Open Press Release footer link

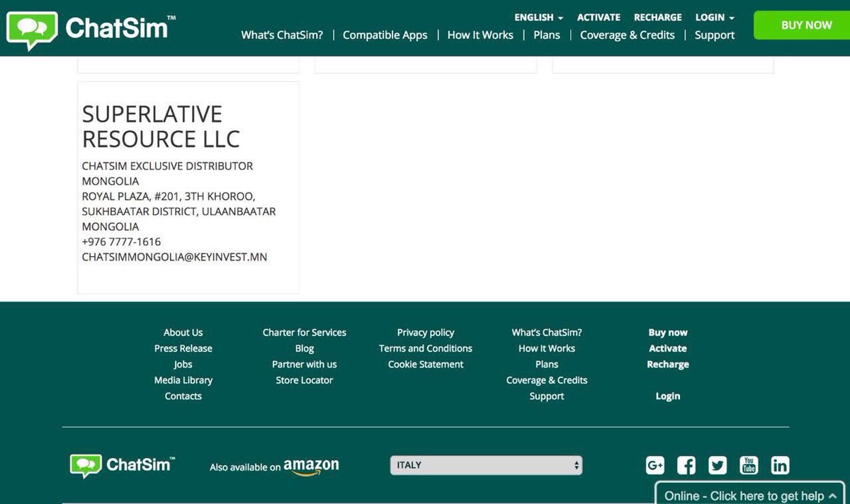(x=183, y=348)
